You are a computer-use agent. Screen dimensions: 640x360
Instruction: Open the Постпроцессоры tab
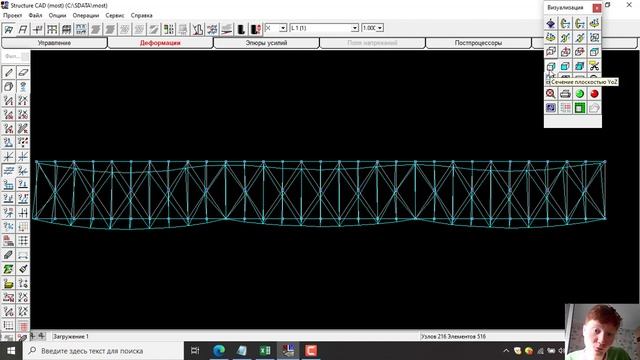click(x=478, y=43)
